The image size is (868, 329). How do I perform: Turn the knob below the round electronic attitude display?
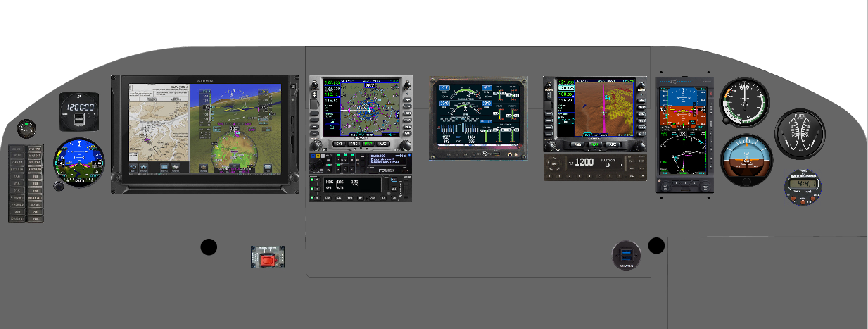(59, 186)
